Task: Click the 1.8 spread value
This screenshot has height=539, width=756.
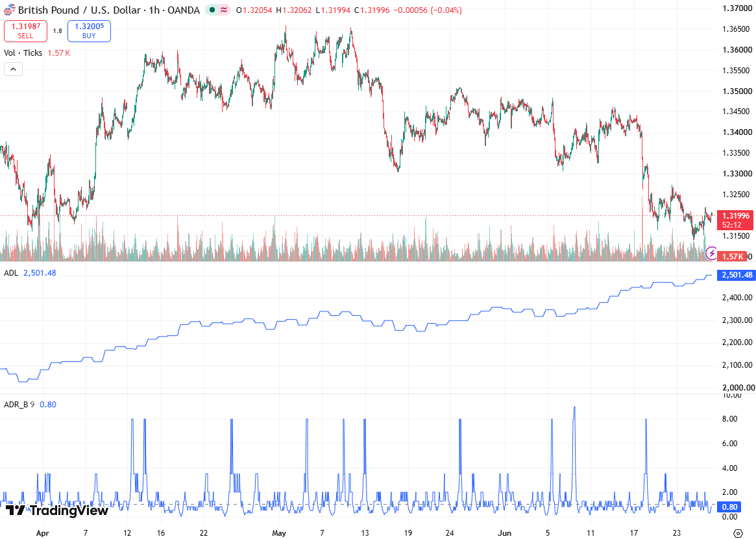Action: click(x=57, y=31)
